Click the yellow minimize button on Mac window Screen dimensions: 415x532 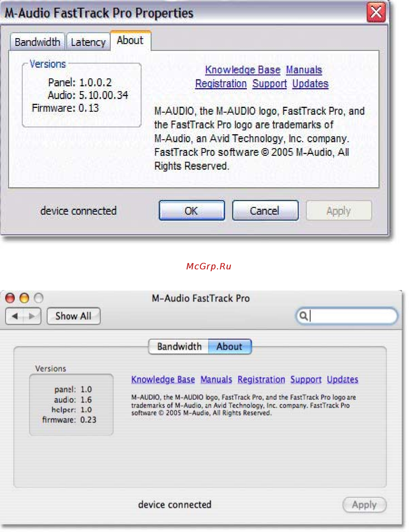coord(24,298)
